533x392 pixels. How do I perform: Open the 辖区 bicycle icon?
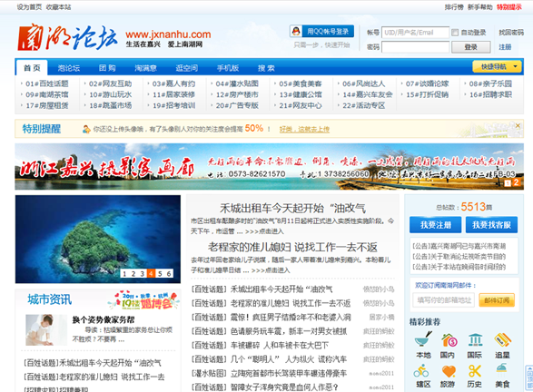click(x=421, y=370)
